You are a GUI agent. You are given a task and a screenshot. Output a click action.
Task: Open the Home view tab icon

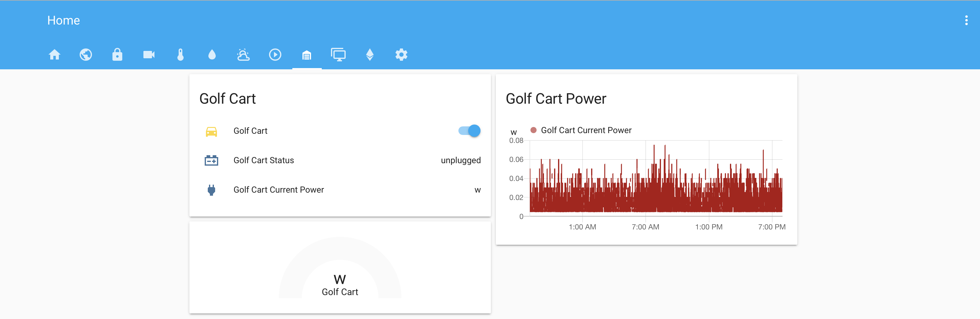pos(55,55)
